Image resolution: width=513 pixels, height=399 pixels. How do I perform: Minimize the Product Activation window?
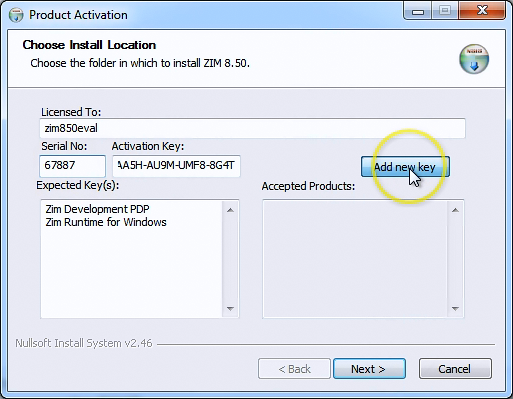click(x=418, y=11)
